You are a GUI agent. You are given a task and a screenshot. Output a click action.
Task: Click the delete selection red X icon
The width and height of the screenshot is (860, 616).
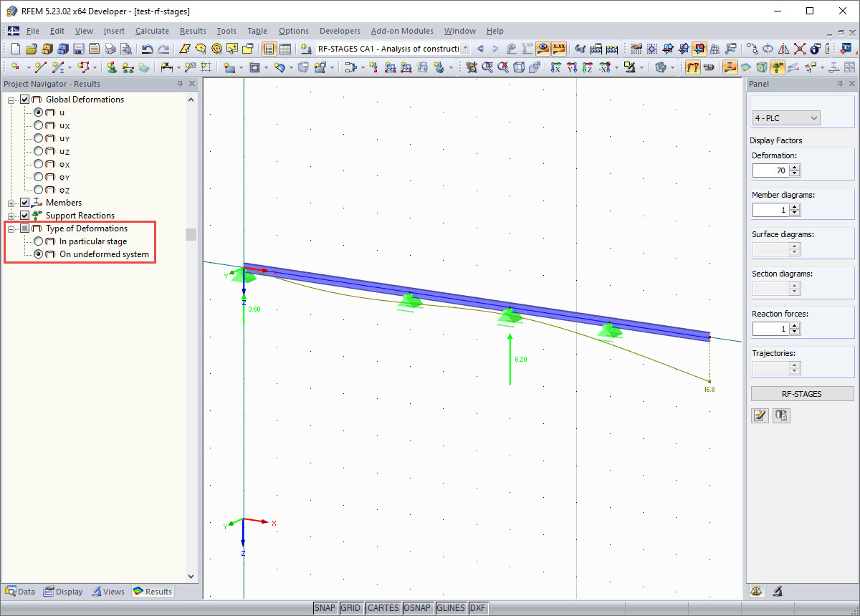pyautogui.click(x=799, y=49)
